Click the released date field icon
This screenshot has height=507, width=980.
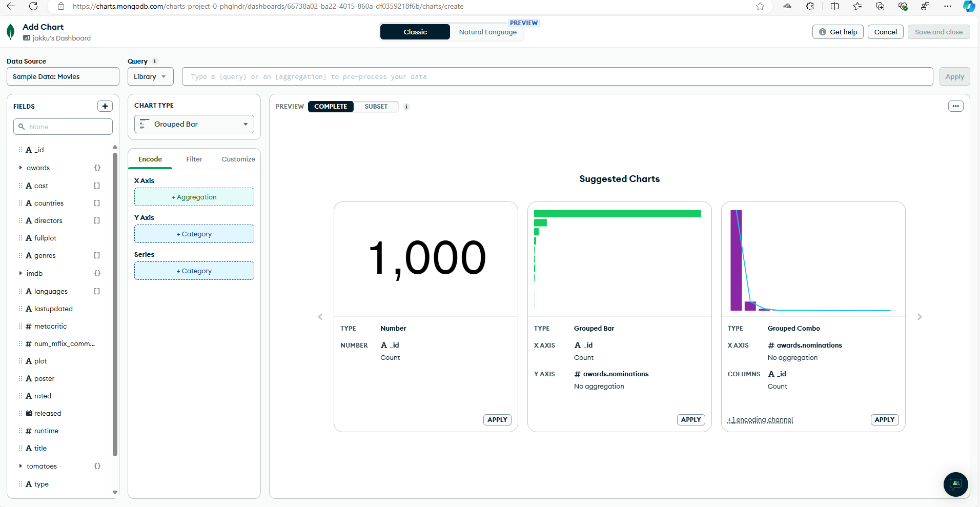(x=29, y=413)
